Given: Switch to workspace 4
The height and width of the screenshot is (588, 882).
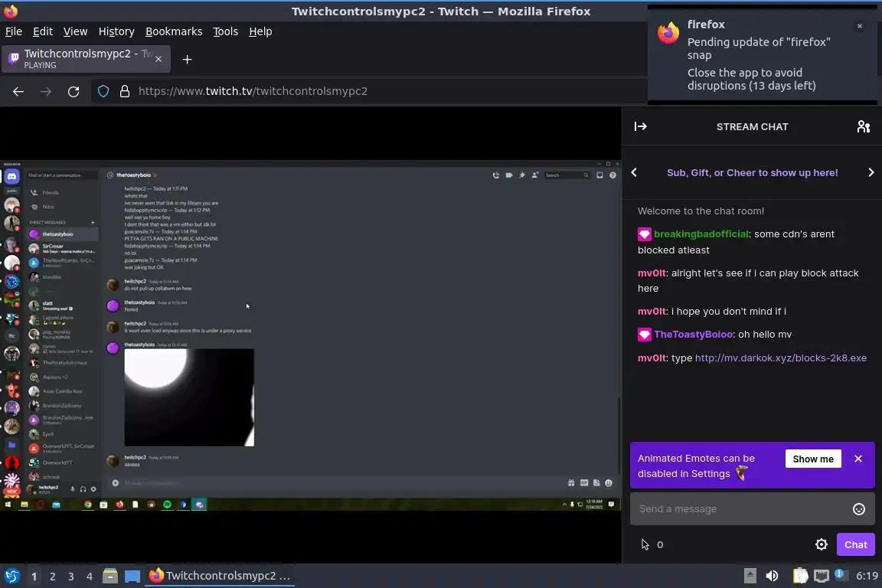Looking at the screenshot, I should pyautogui.click(x=89, y=577).
